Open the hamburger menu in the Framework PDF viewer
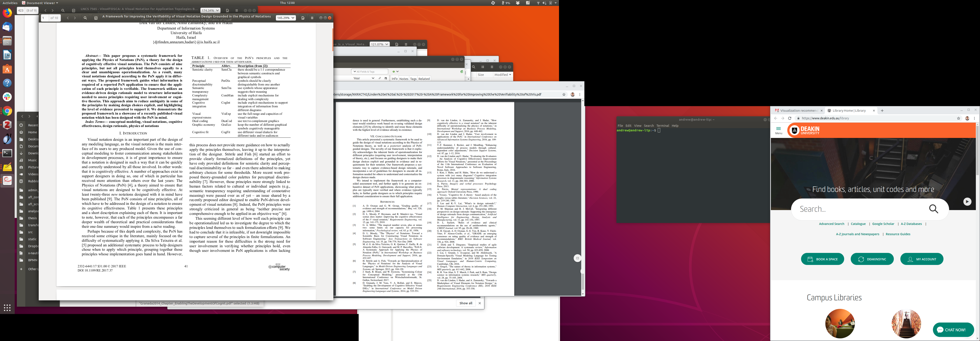980x341 pixels. coord(312,18)
